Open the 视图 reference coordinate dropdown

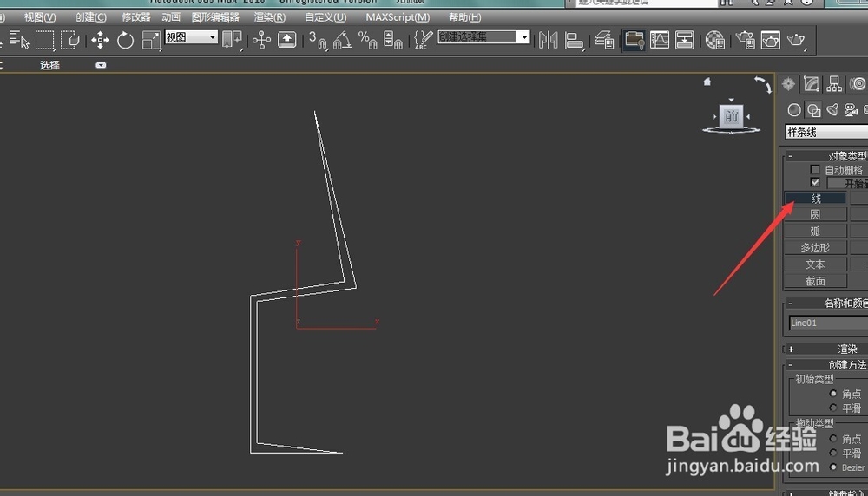click(x=192, y=37)
